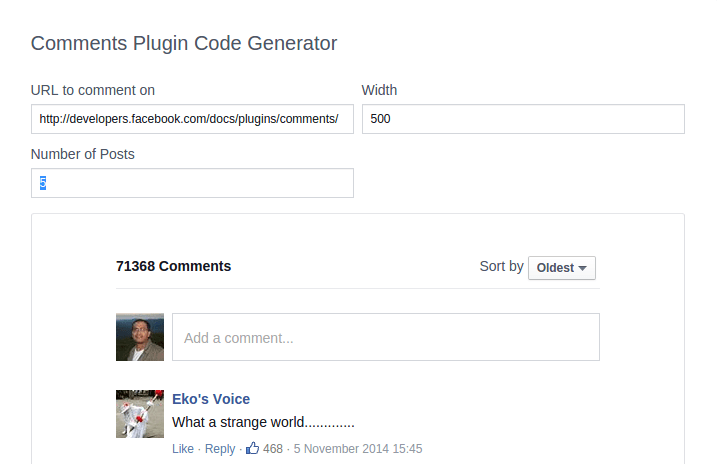Click the Number of Posts label
This screenshot has width=717, height=464.
tap(83, 154)
